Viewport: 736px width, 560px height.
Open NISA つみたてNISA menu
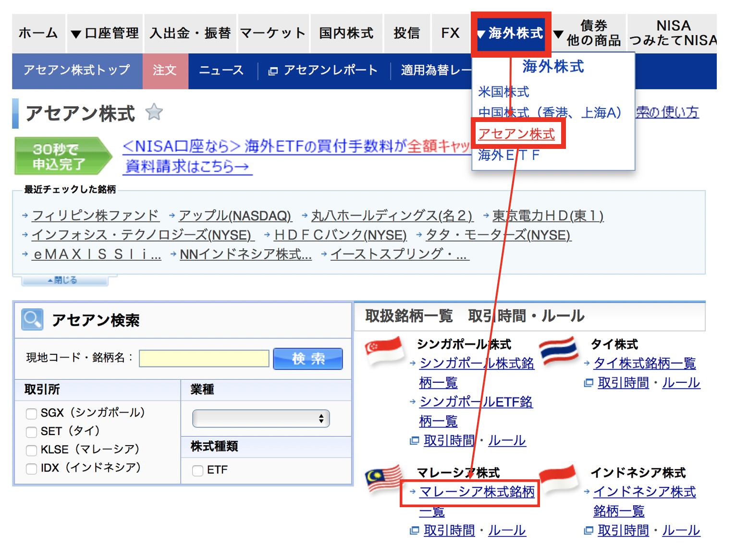[x=673, y=33]
